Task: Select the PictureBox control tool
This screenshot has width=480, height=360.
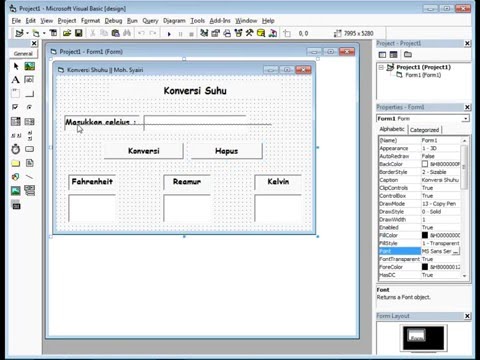Action: coord(29,66)
